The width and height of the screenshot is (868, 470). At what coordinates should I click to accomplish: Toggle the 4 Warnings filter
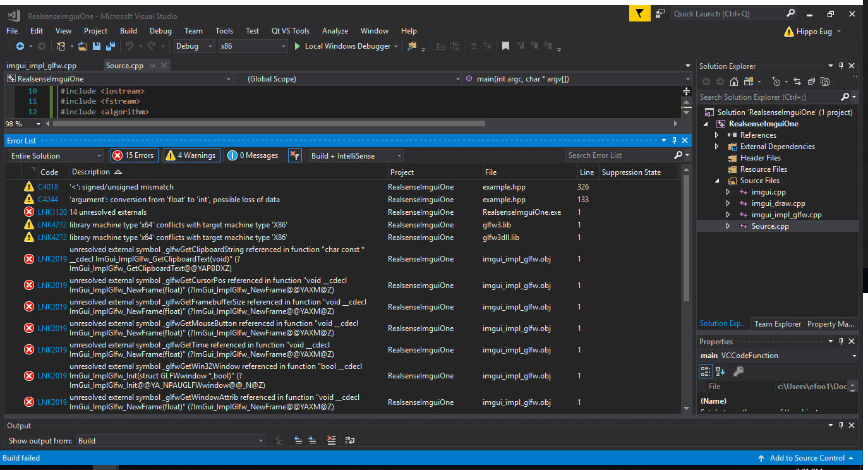(191, 155)
